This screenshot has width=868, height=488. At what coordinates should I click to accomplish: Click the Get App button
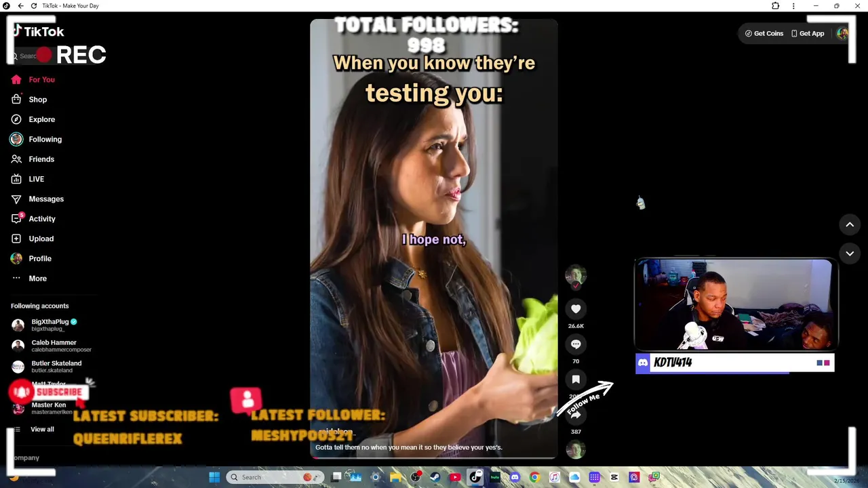pos(808,33)
